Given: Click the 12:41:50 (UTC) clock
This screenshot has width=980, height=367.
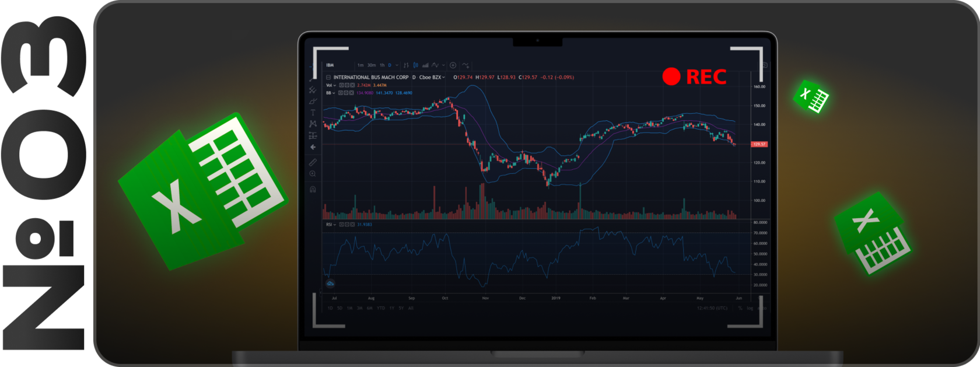Looking at the screenshot, I should (x=712, y=308).
